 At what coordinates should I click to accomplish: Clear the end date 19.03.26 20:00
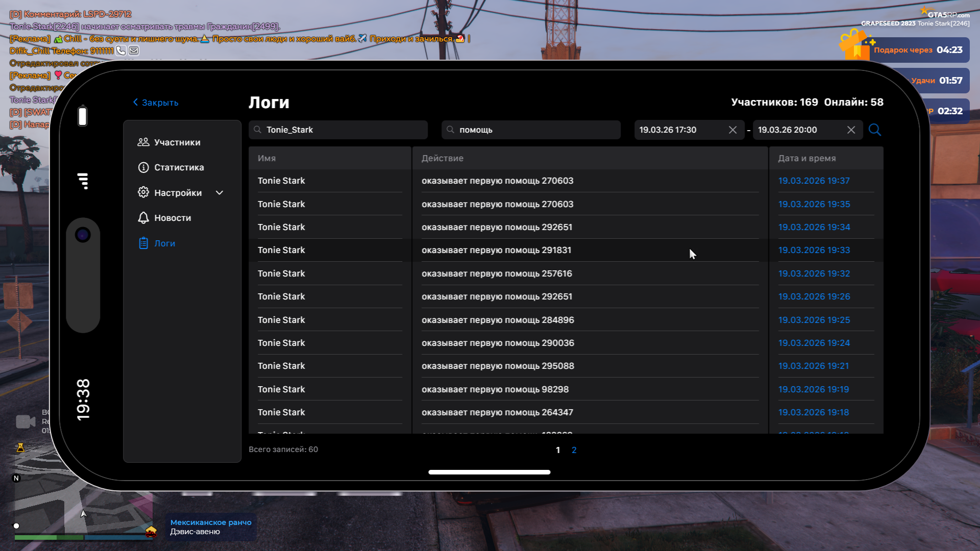click(x=851, y=130)
